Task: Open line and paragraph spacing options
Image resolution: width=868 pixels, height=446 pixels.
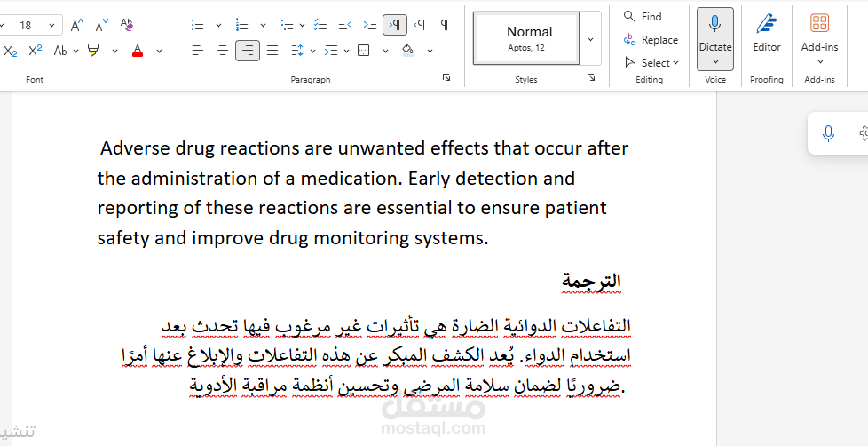Action: [x=297, y=51]
